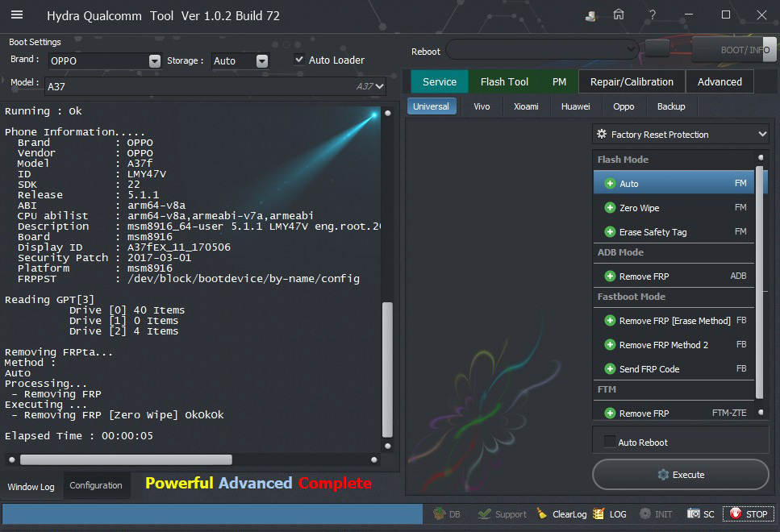Viewport: 780px width, 532px height.
Task: Switch to Window Log tab
Action: pyautogui.click(x=31, y=486)
